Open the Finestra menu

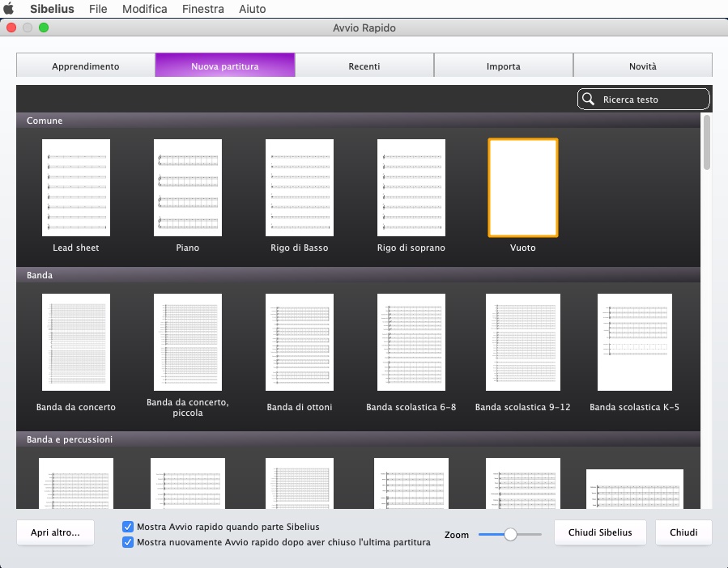click(203, 9)
